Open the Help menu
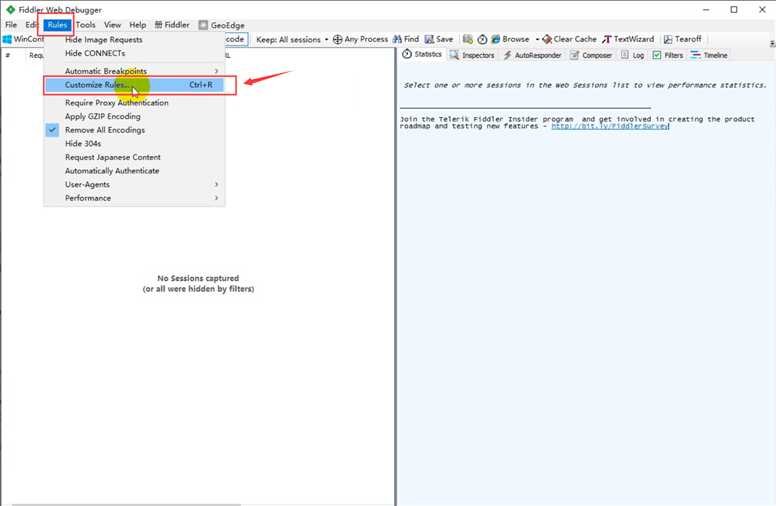 [x=138, y=25]
